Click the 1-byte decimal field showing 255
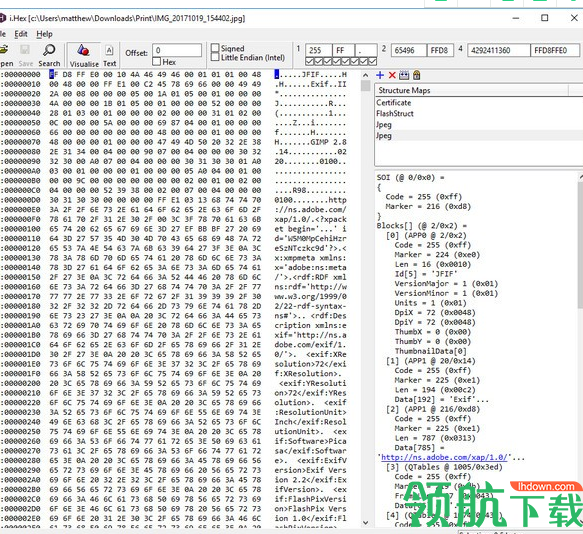Screen dimensions: 583x534 pos(318,50)
